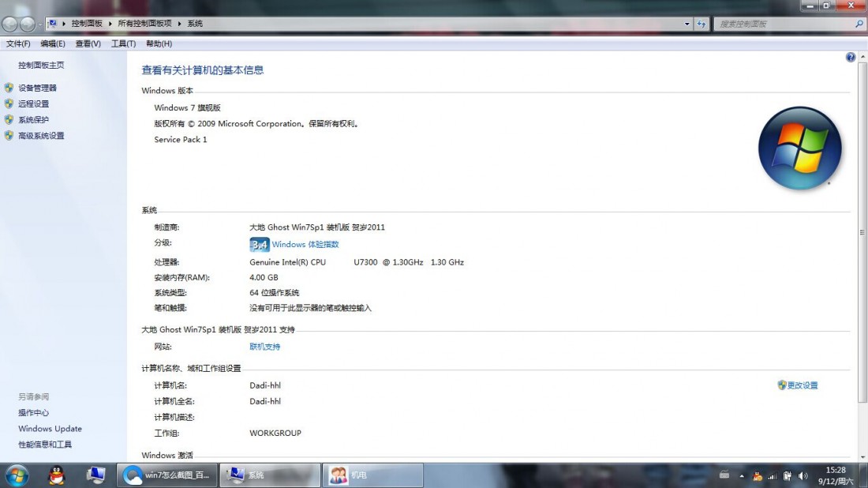Go to 控制面板 breadcrumb
The height and width of the screenshot is (488, 868).
87,23
